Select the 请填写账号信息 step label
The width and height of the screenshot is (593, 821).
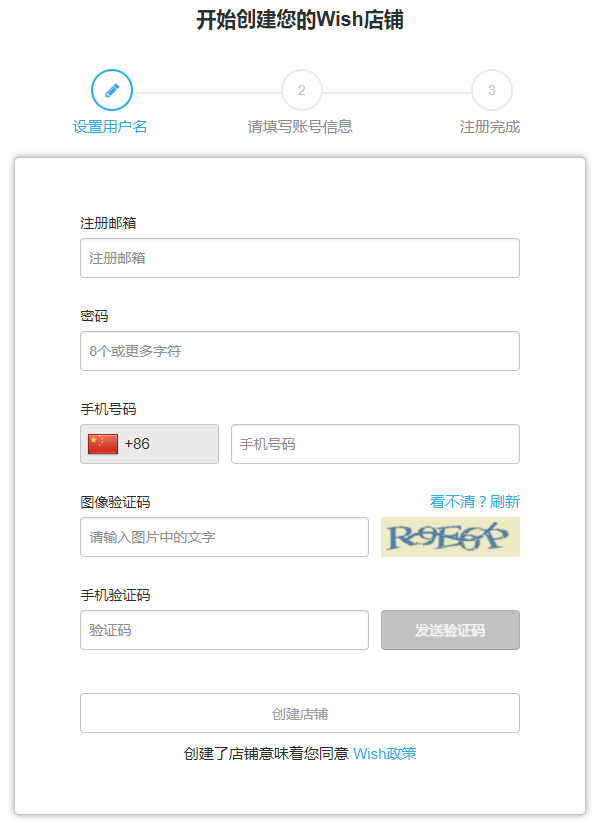[302, 128]
